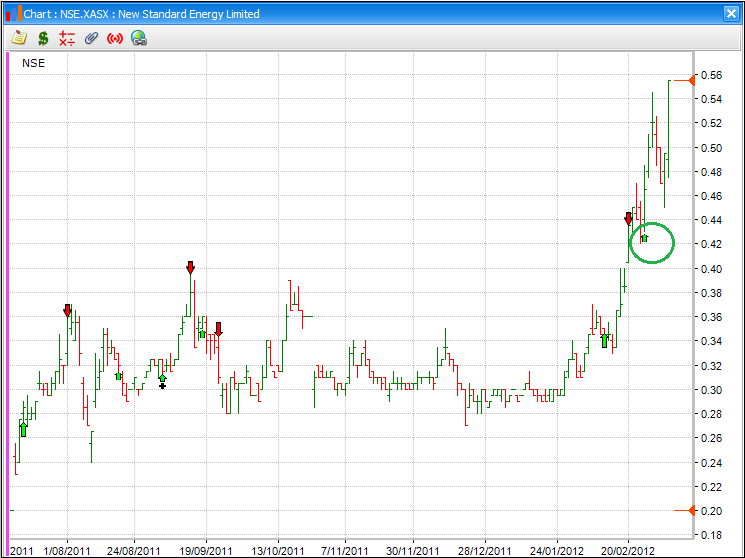
Task: Click the 0.32 price axis label
Action: (711, 366)
